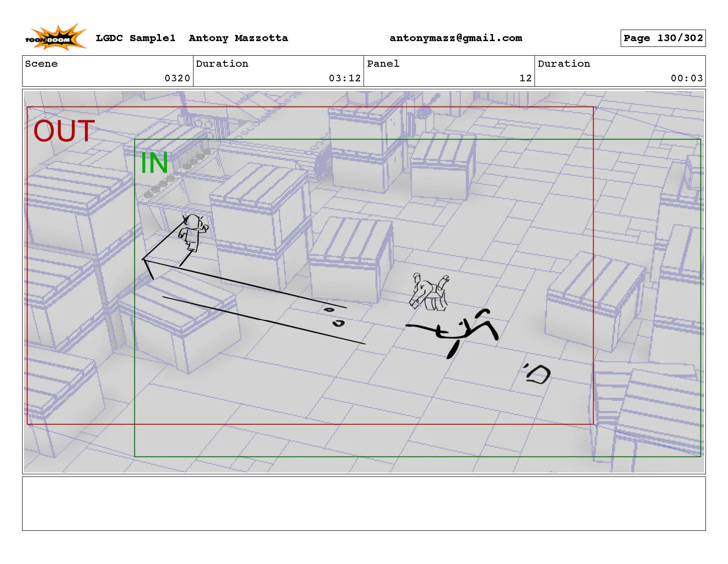Viewport: 728px width, 564px height.
Task: Click the red "OUT" camera frame label
Action: point(64,131)
